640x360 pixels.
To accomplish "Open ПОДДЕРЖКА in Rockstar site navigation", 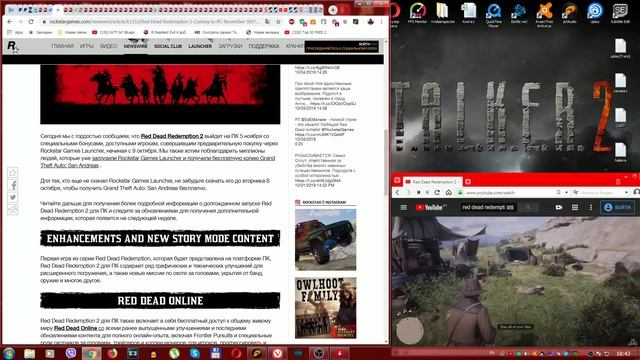I will [264, 46].
